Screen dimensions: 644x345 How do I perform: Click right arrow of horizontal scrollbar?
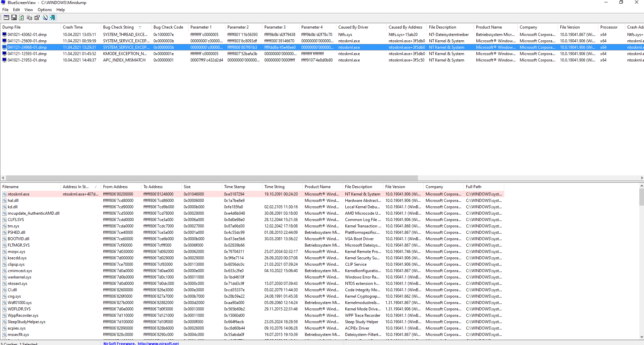[641, 178]
